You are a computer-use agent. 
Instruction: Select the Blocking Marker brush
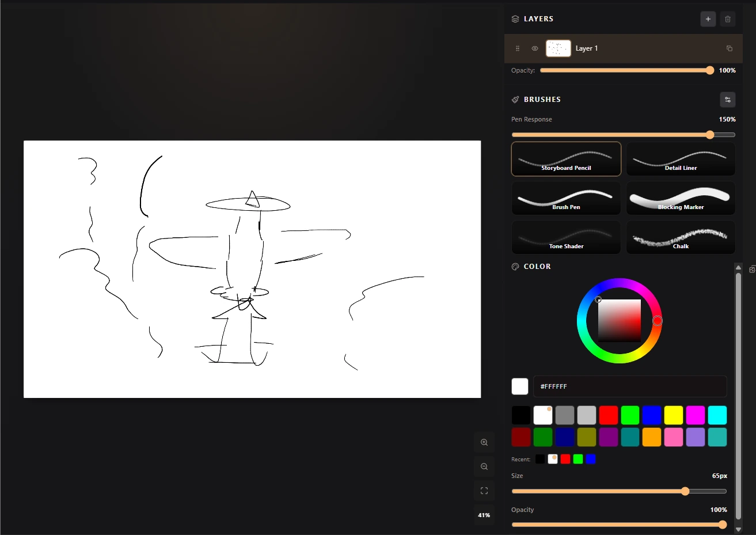[x=680, y=198]
